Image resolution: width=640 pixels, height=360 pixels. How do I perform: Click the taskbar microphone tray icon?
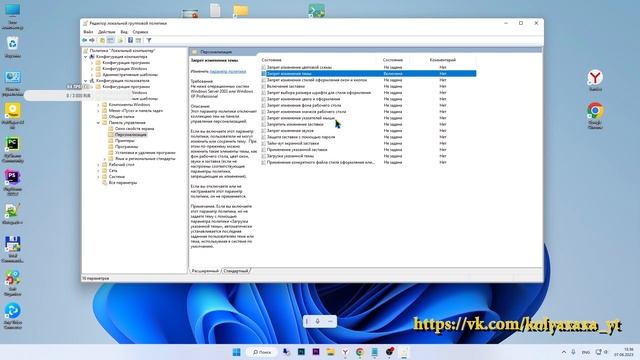573,352
